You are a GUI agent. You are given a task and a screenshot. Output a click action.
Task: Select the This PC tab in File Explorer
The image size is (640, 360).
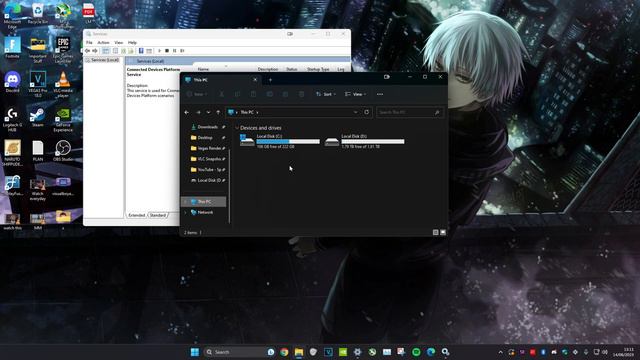[x=220, y=80]
